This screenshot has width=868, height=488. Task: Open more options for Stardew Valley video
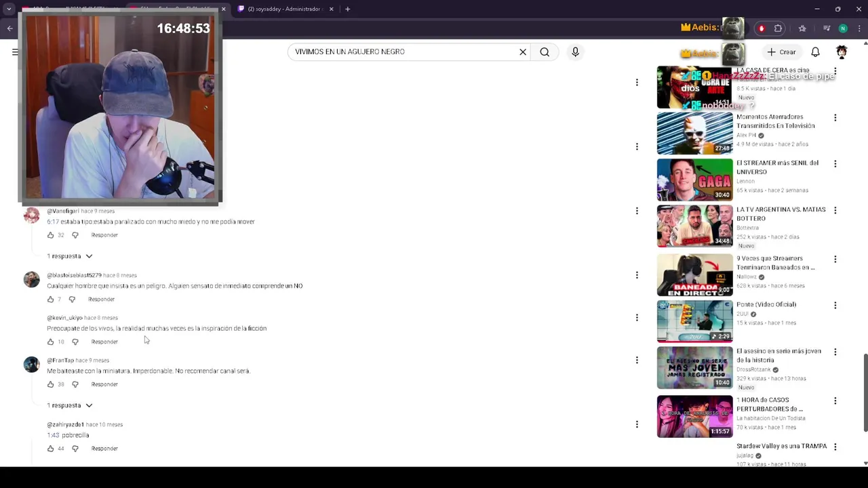[835, 447]
